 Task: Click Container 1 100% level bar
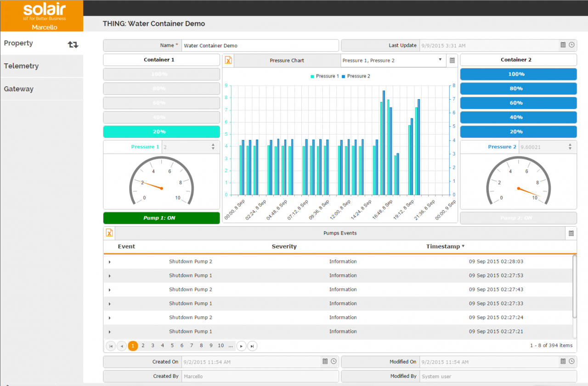(161, 74)
